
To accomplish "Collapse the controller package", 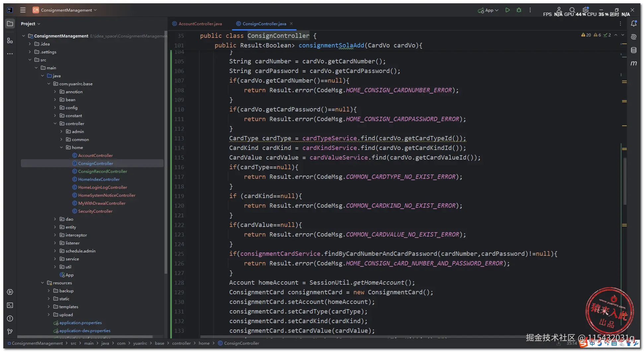I will click(55, 123).
